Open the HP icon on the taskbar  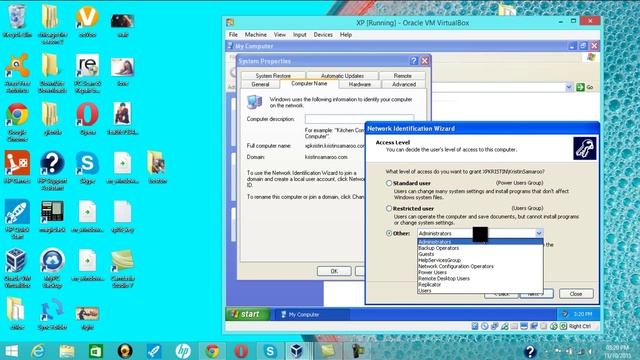pyautogui.click(x=183, y=351)
